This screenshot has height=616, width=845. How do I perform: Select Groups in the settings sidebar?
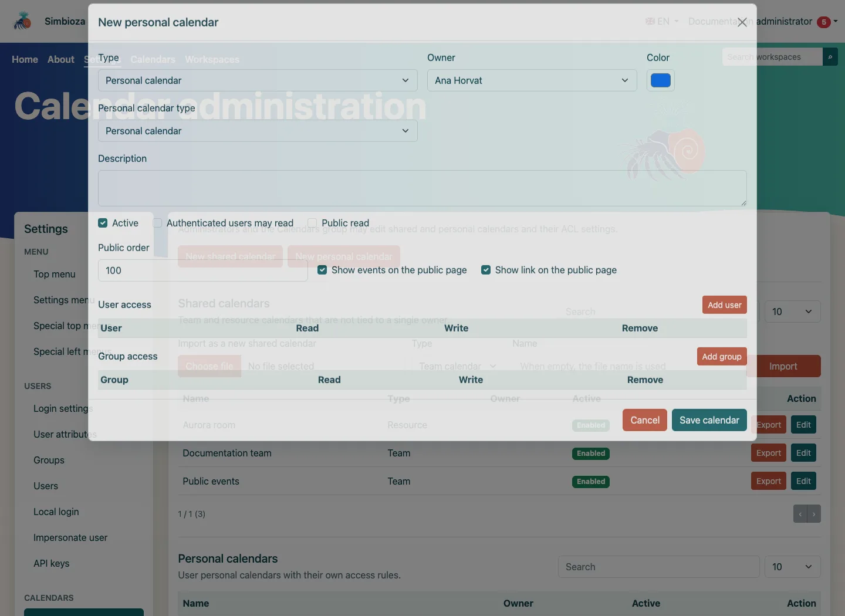pyautogui.click(x=49, y=460)
